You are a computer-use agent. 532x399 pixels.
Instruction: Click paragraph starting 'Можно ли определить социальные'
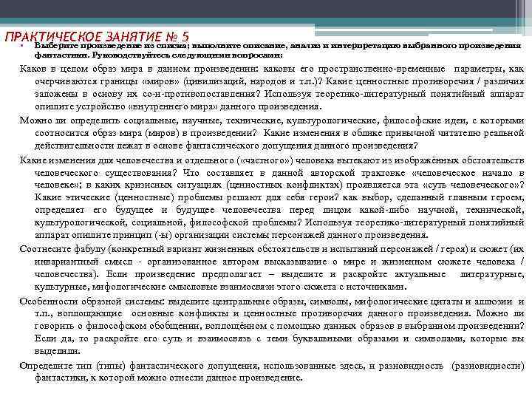click(x=272, y=133)
